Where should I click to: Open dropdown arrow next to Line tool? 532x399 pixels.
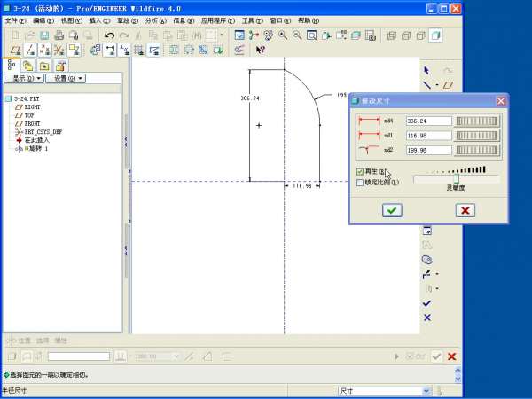point(437,85)
